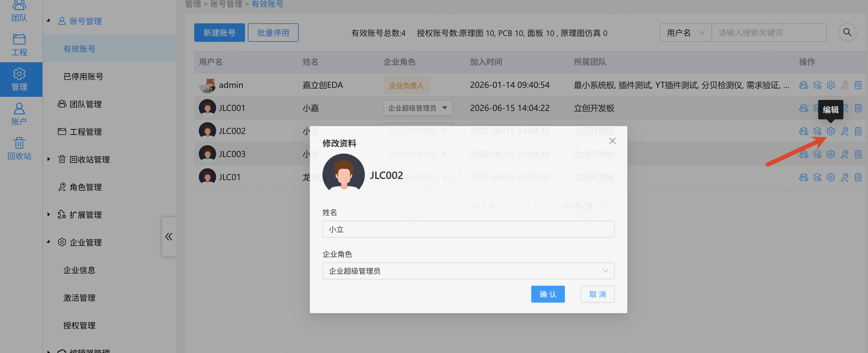Open the 用户名 search type dropdown
This screenshot has width=868, height=353.
pos(685,33)
